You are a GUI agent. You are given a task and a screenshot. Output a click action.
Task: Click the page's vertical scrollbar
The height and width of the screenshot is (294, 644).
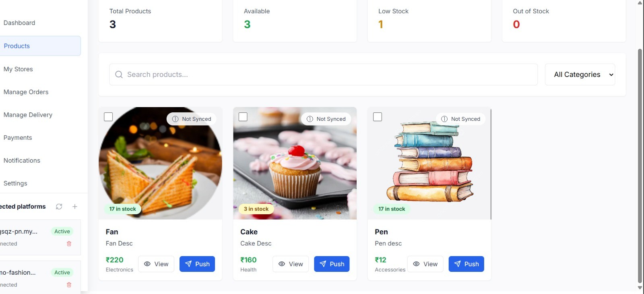tap(640, 165)
